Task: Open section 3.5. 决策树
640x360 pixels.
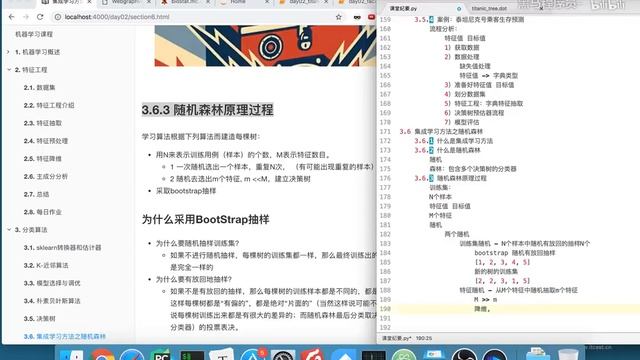Action: pyautogui.click(x=39, y=318)
